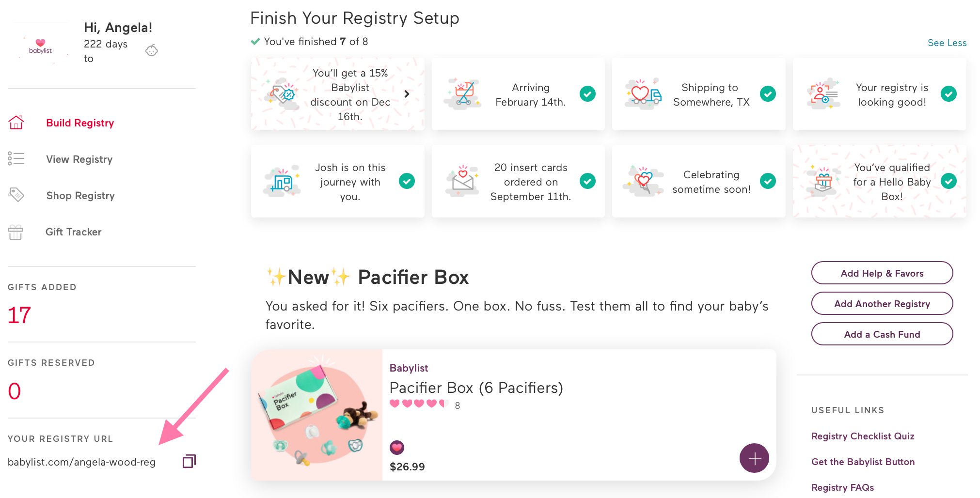Viewport: 980px width, 498px height.
Task: Collapse setup cards with See Less
Action: point(947,43)
